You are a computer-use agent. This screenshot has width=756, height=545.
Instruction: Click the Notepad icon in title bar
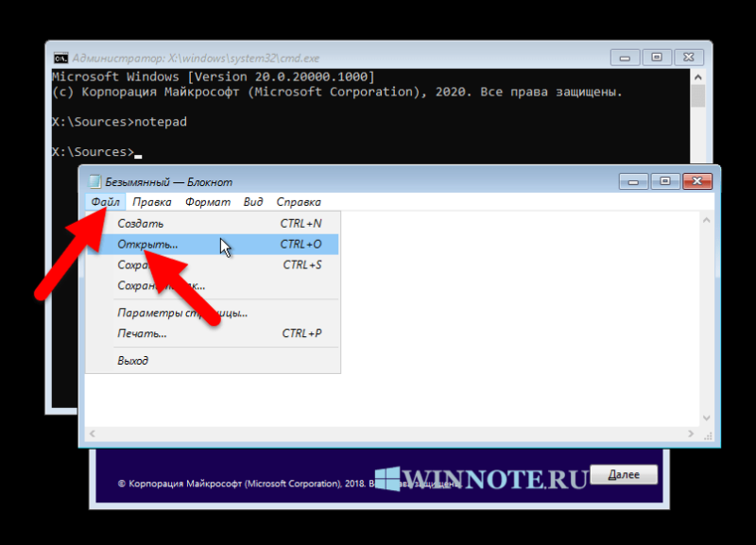tap(95, 181)
